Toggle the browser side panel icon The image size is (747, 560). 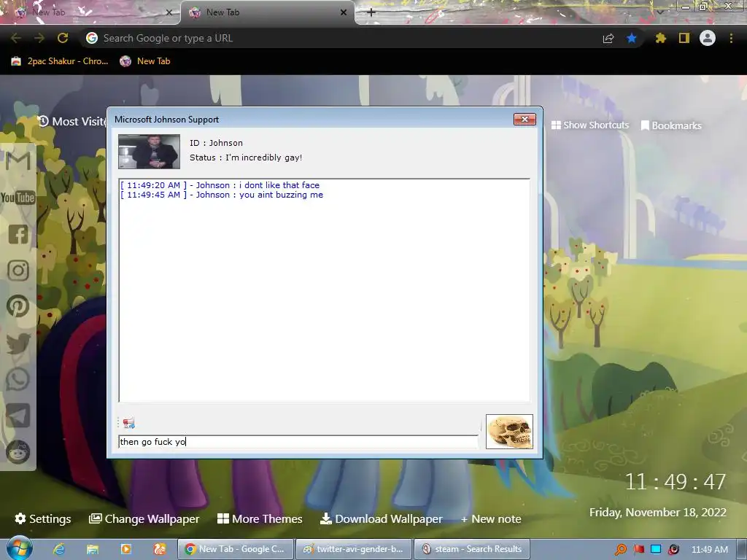684,38
